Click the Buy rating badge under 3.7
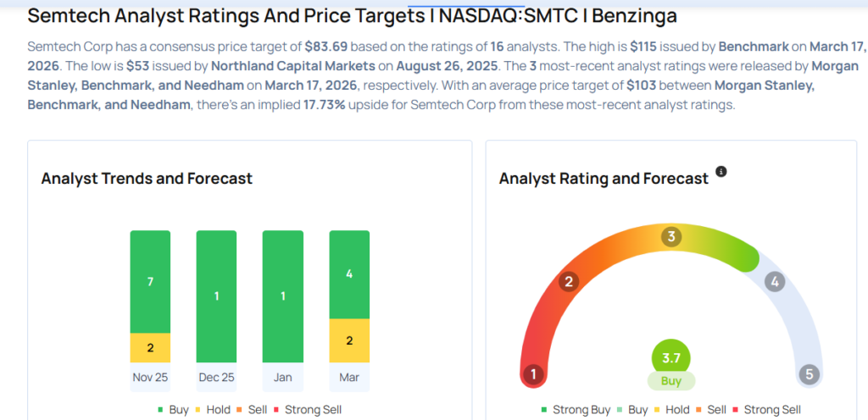868x420 pixels. [670, 381]
